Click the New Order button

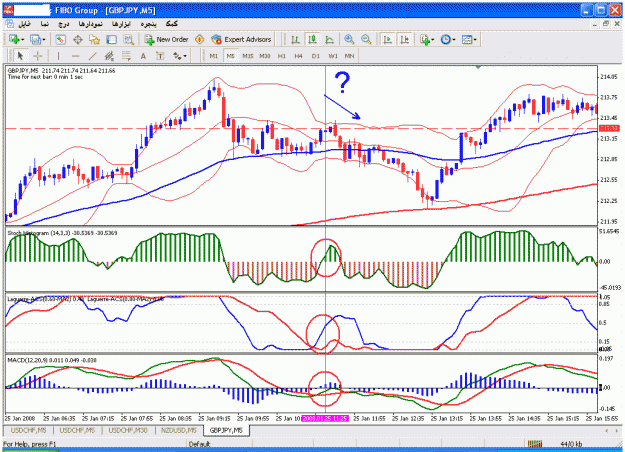coord(166,39)
